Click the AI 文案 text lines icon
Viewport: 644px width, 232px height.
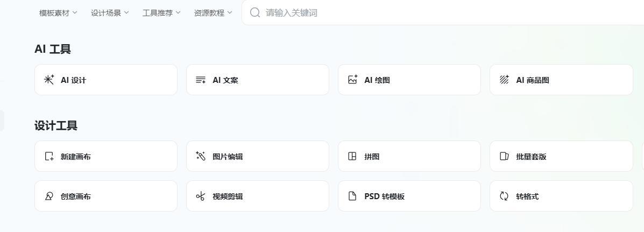pos(201,80)
